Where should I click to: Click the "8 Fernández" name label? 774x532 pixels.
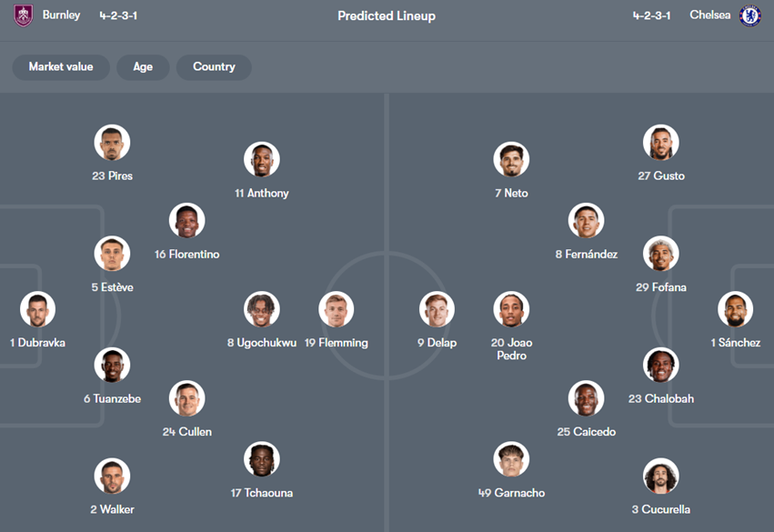click(x=586, y=255)
